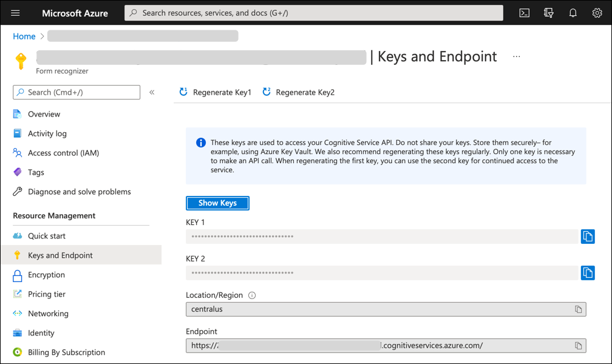Click the wrench Diagnose icon
The width and height of the screenshot is (612, 364).
tap(17, 192)
